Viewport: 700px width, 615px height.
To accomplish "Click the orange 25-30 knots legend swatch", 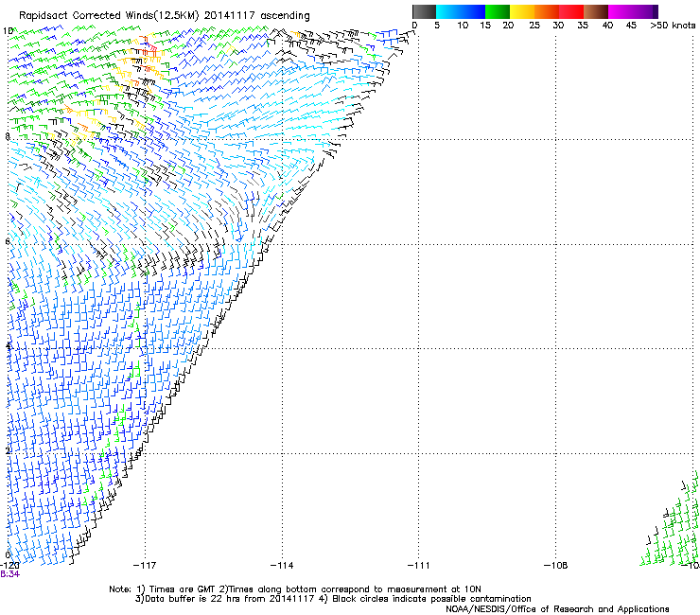I will pos(547,11).
